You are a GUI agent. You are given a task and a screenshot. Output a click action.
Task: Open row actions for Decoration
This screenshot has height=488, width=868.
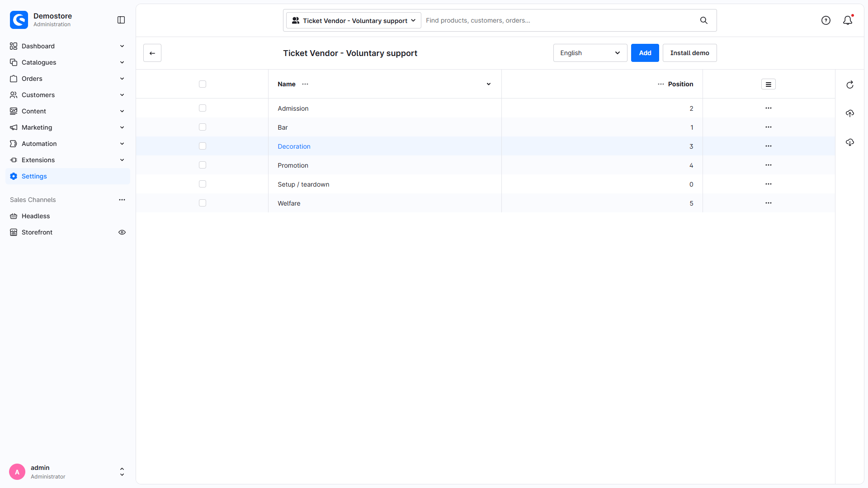coord(769,146)
